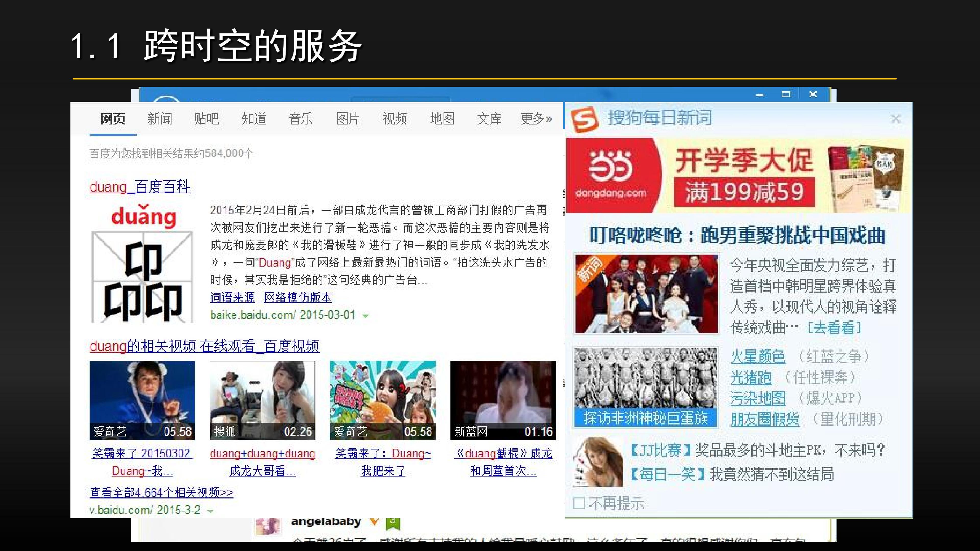Click the [去看看] link in Sogou popup
The width and height of the screenshot is (980, 551).
click(834, 327)
